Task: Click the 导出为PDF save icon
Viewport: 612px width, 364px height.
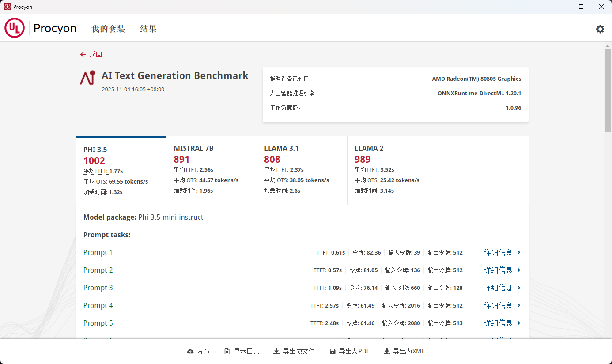Action: point(332,352)
